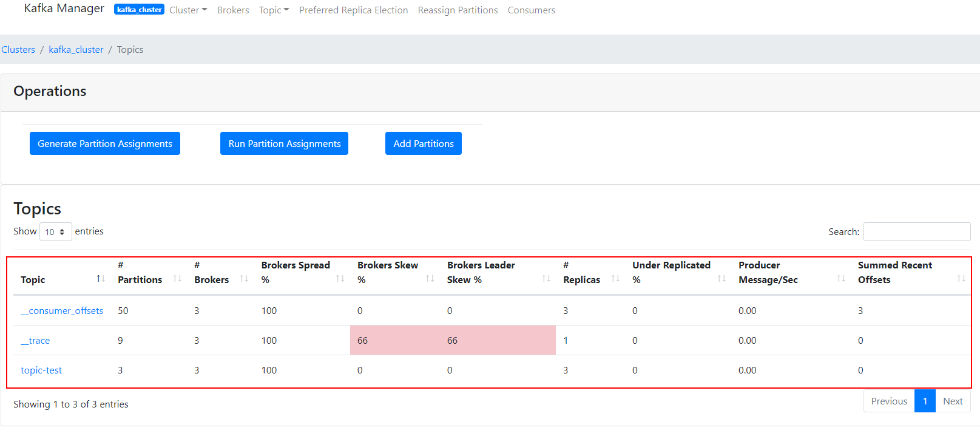The width and height of the screenshot is (980, 433).
Task: Sort by number of Partitions column
Action: 177,279
